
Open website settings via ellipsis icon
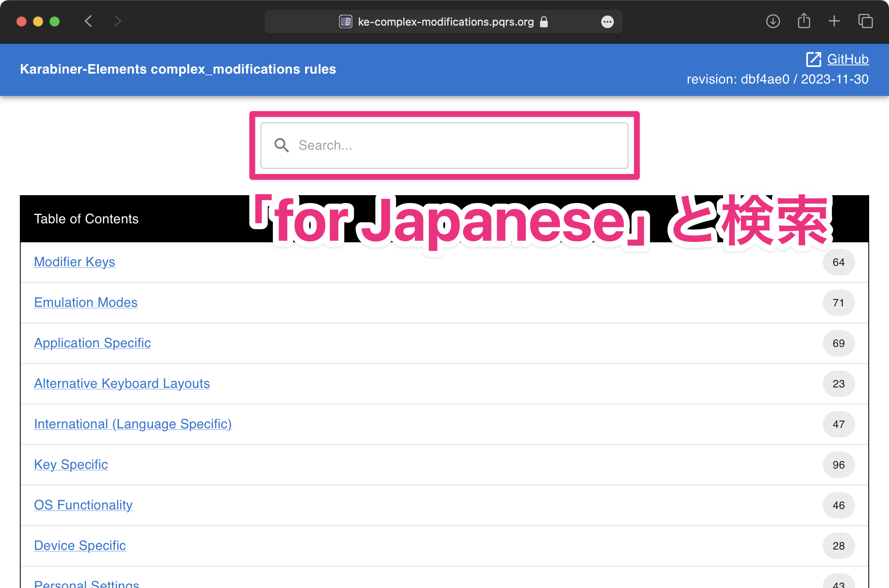click(607, 22)
